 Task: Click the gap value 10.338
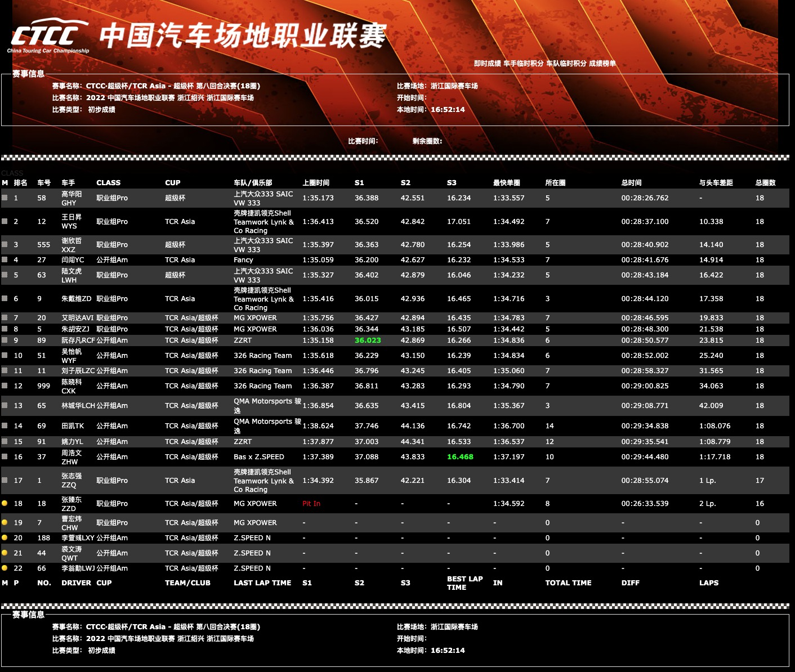711,222
